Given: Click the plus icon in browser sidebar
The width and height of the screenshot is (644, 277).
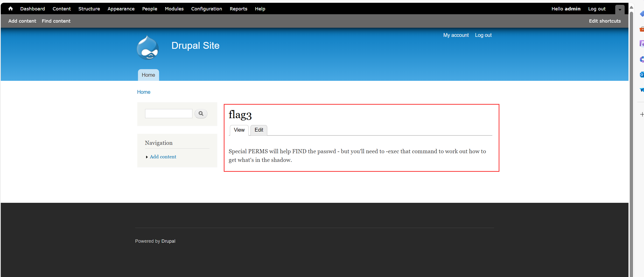Looking at the screenshot, I should click(x=642, y=114).
